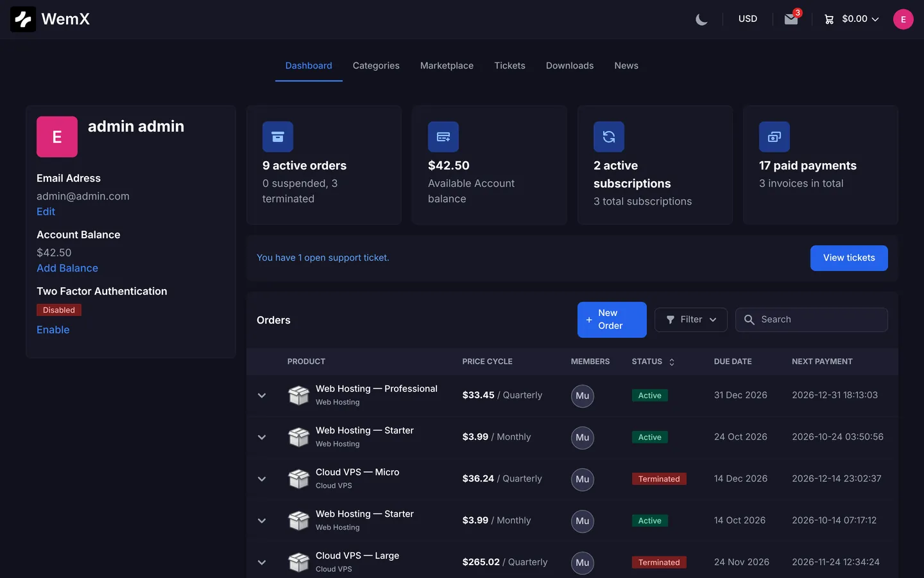924x578 pixels.
Task: Click box icon for Cloud VPS — Micro
Action: [298, 478]
